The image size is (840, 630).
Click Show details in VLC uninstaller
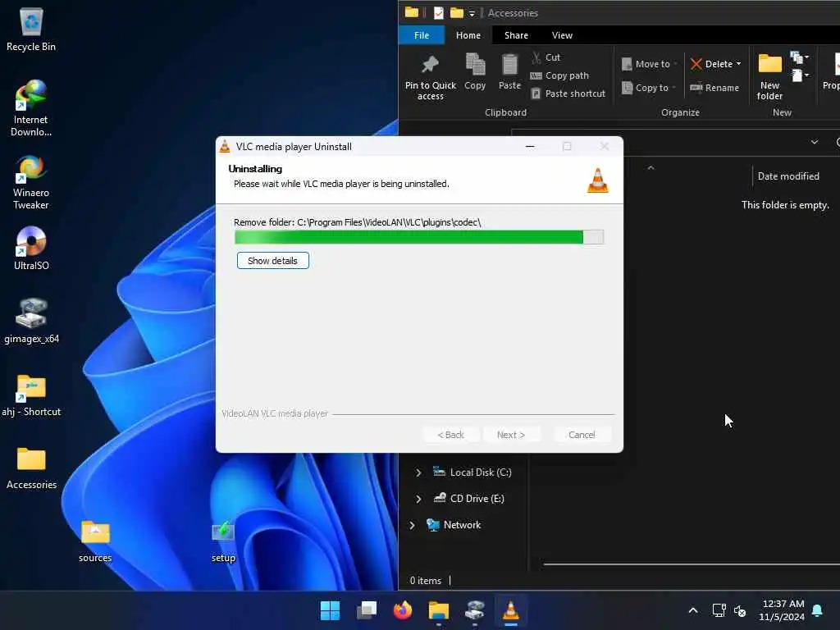coord(272,261)
